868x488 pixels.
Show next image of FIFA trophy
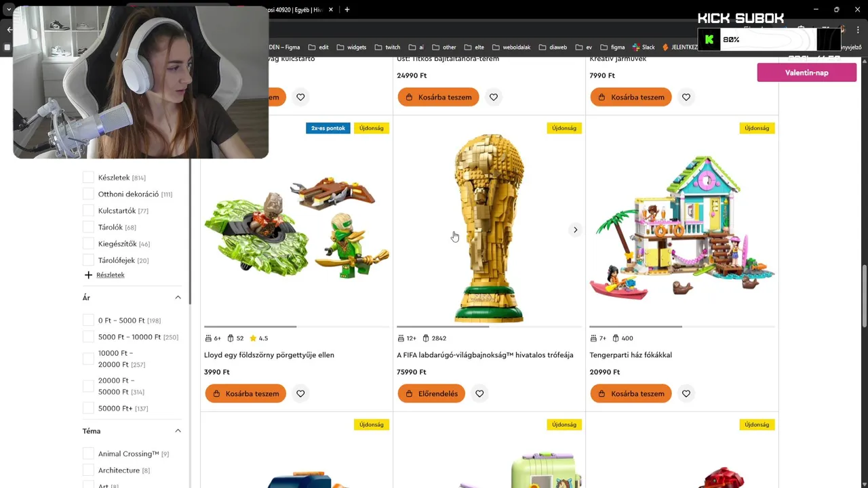[575, 230]
